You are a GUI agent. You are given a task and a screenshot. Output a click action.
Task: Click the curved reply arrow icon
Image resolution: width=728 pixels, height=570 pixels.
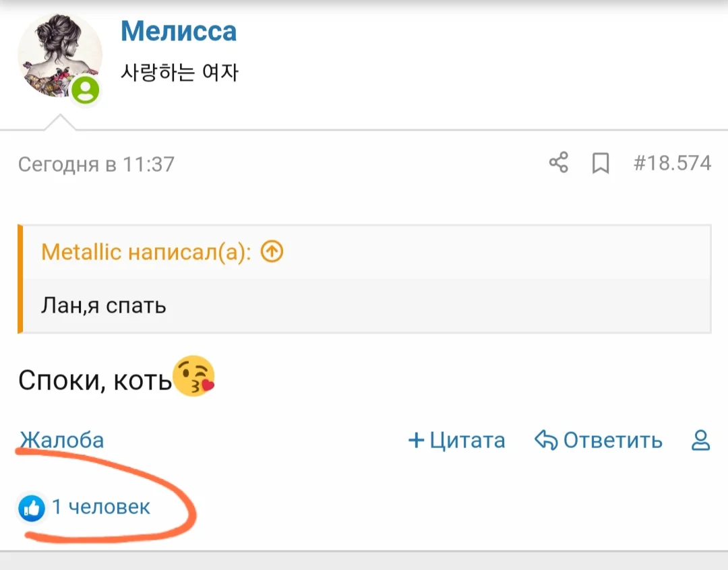(545, 441)
